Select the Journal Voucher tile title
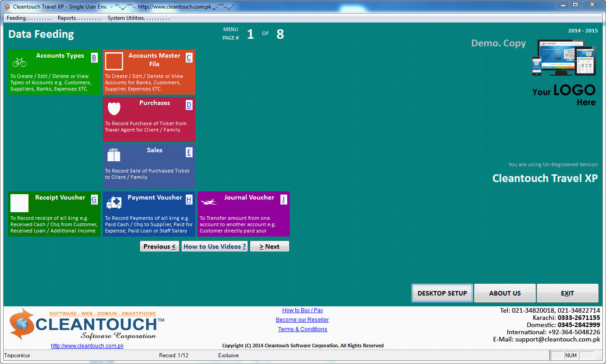The height and width of the screenshot is (364, 606). click(249, 198)
